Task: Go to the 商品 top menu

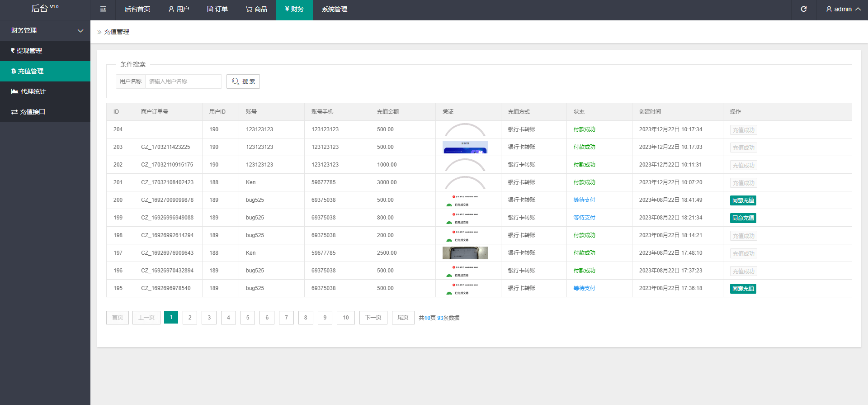Action: (256, 9)
